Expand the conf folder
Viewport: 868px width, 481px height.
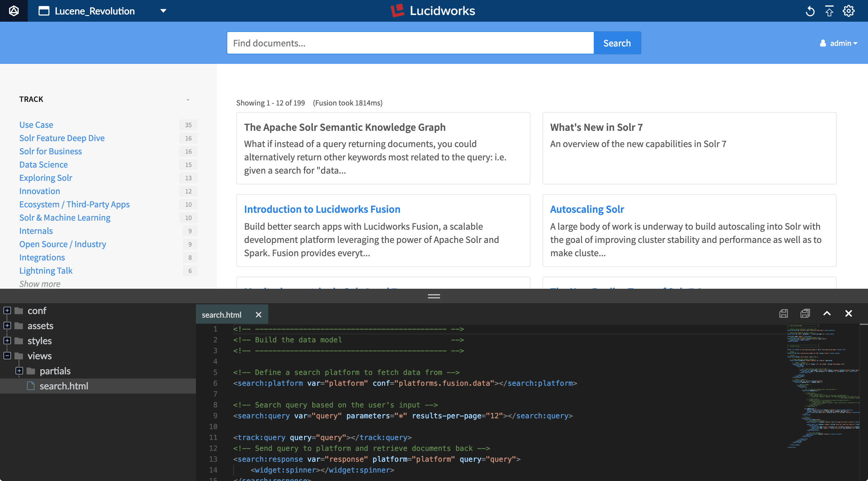coord(7,310)
